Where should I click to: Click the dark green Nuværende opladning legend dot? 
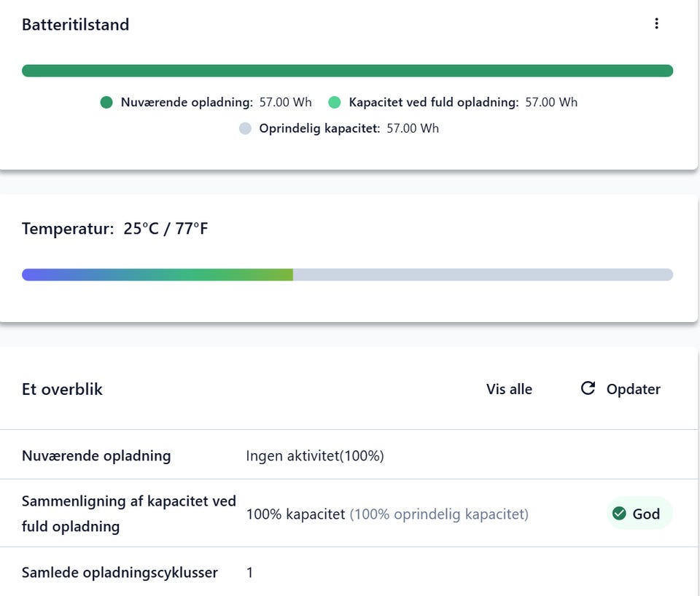pyautogui.click(x=106, y=103)
